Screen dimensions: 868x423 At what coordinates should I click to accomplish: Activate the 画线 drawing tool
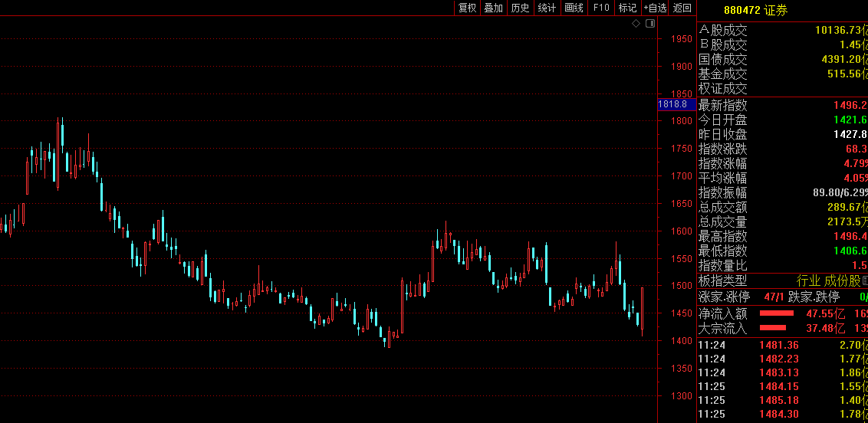click(574, 8)
